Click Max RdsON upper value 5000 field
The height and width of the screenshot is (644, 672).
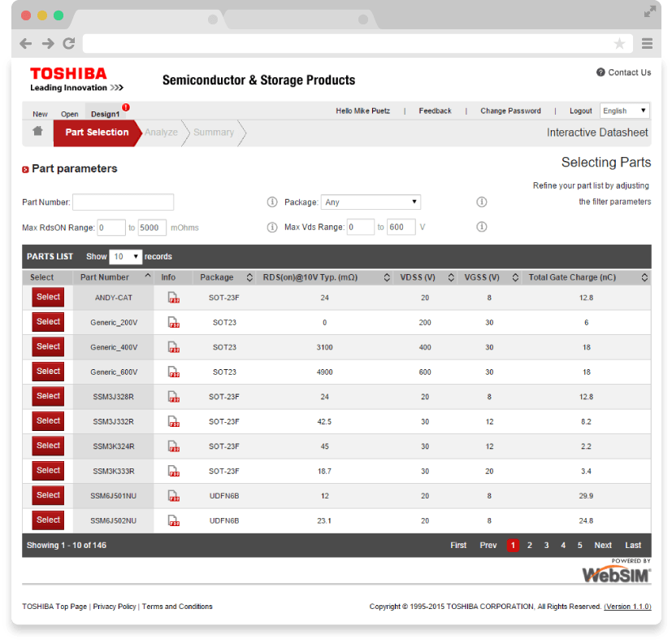(152, 227)
